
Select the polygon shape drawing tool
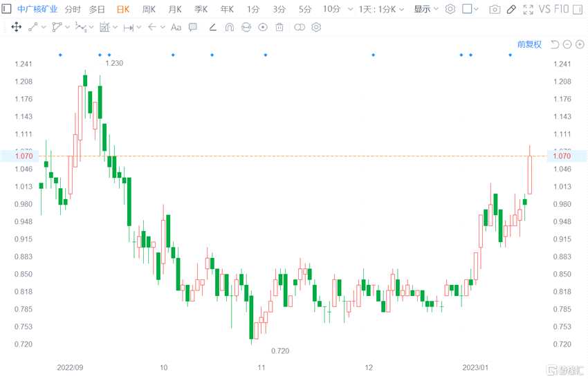[x=57, y=27]
